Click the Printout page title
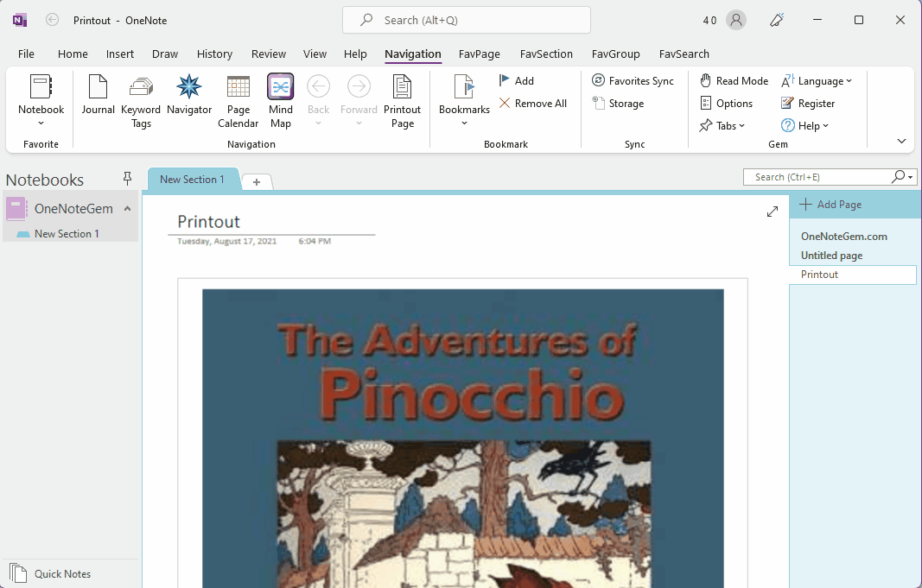The width and height of the screenshot is (922, 588). (209, 221)
